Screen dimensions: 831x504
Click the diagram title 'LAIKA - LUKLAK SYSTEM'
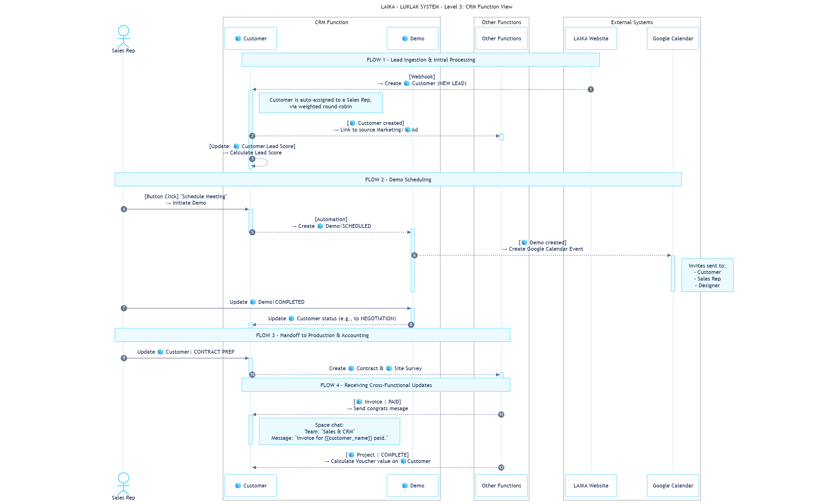point(447,7)
